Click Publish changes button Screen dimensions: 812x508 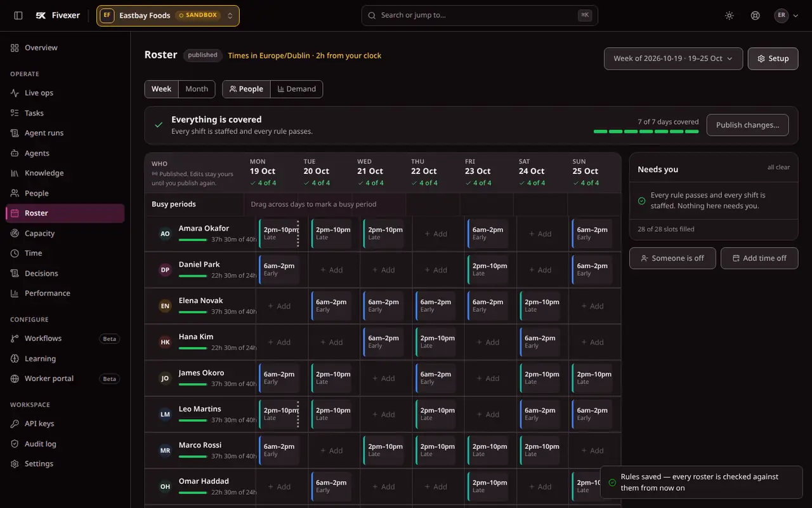(x=747, y=125)
